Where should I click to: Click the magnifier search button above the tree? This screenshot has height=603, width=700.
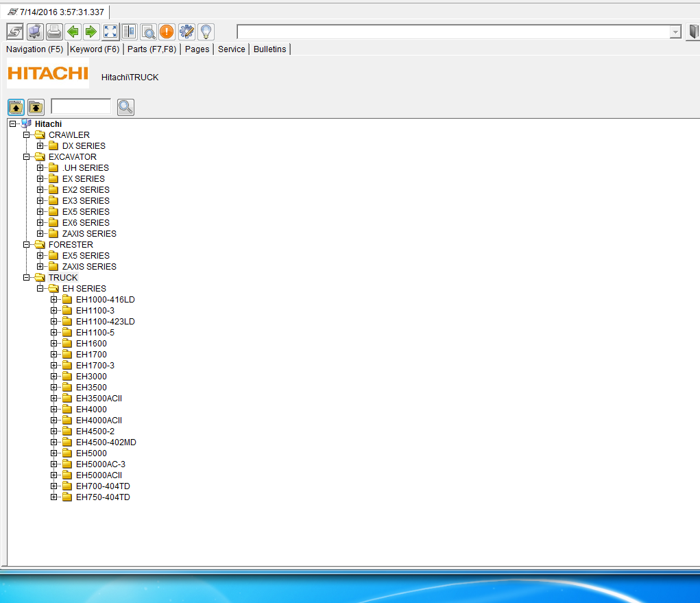[125, 107]
